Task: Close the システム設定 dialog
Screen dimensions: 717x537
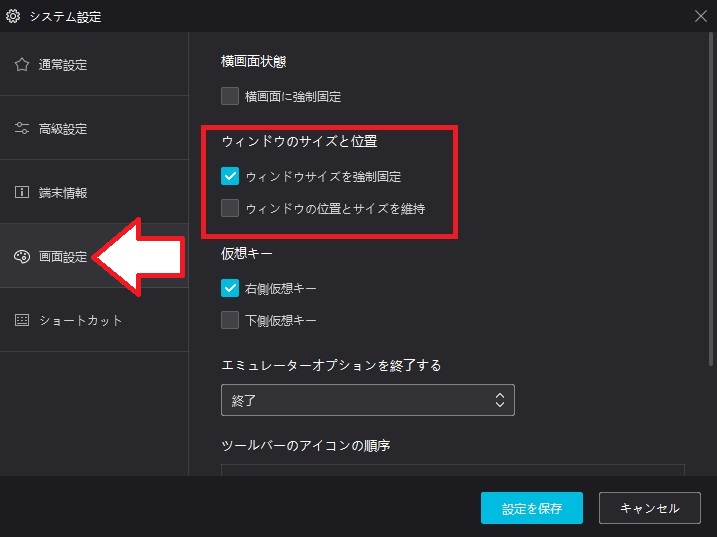Action: tap(701, 16)
